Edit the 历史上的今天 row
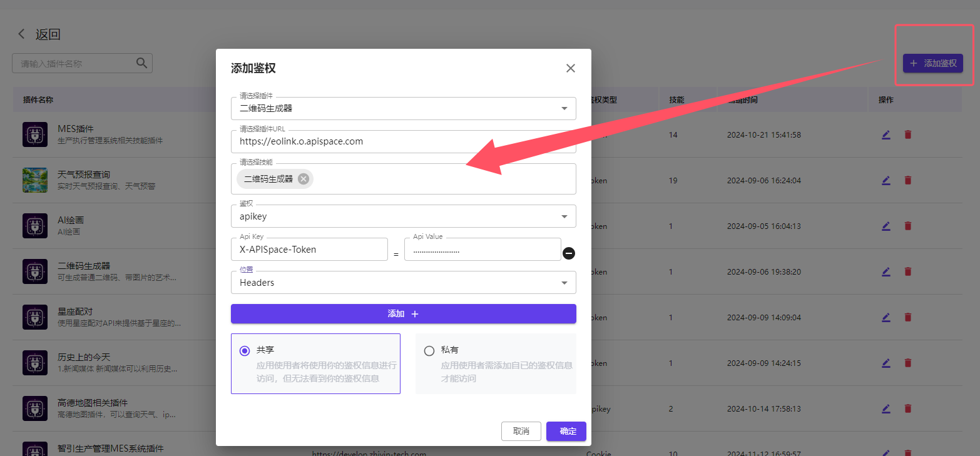This screenshot has height=456, width=980. 886,363
